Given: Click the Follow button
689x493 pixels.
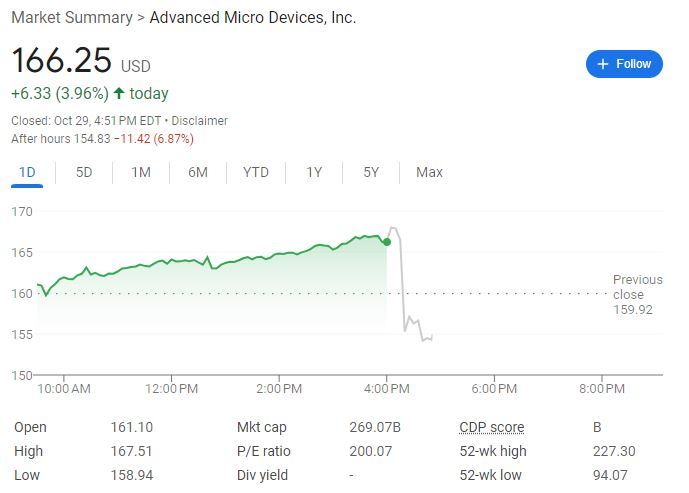Looking at the screenshot, I should point(624,64).
